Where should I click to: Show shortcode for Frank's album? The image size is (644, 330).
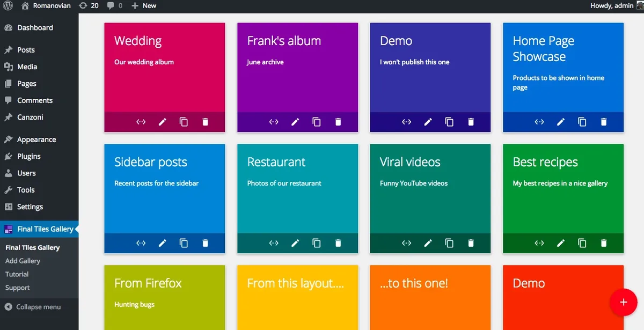[274, 122]
